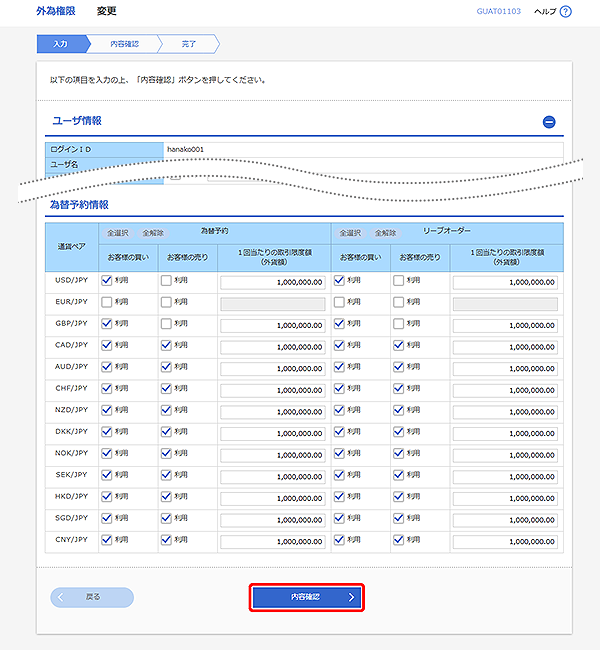Click the 為替予約情報 section heading
The height and width of the screenshot is (650, 600).
pos(79,205)
